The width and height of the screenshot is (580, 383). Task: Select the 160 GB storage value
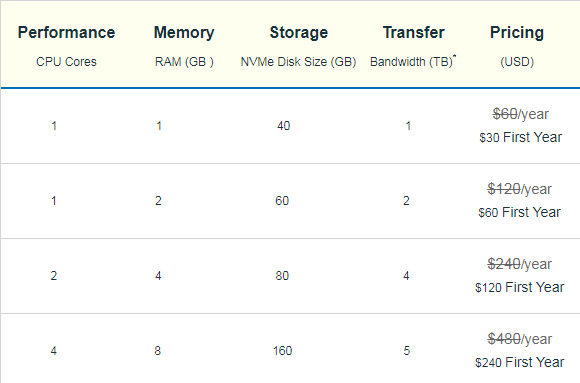283,351
